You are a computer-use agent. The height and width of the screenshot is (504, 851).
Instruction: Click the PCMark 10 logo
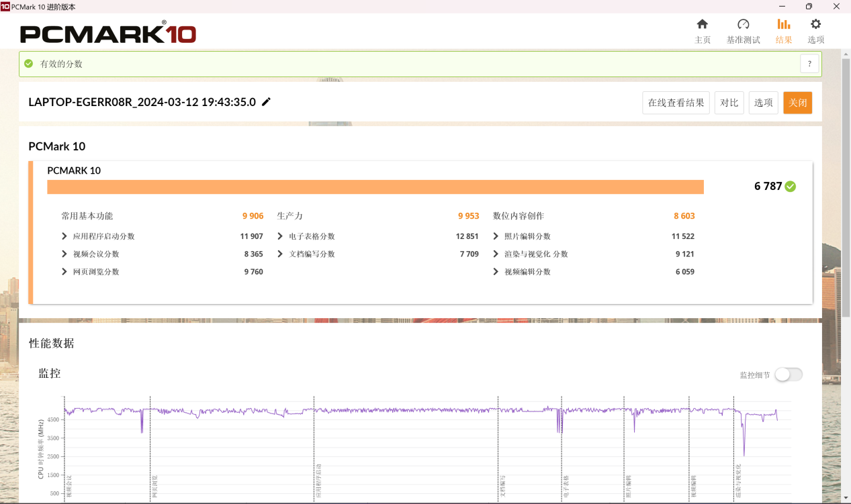tap(108, 32)
